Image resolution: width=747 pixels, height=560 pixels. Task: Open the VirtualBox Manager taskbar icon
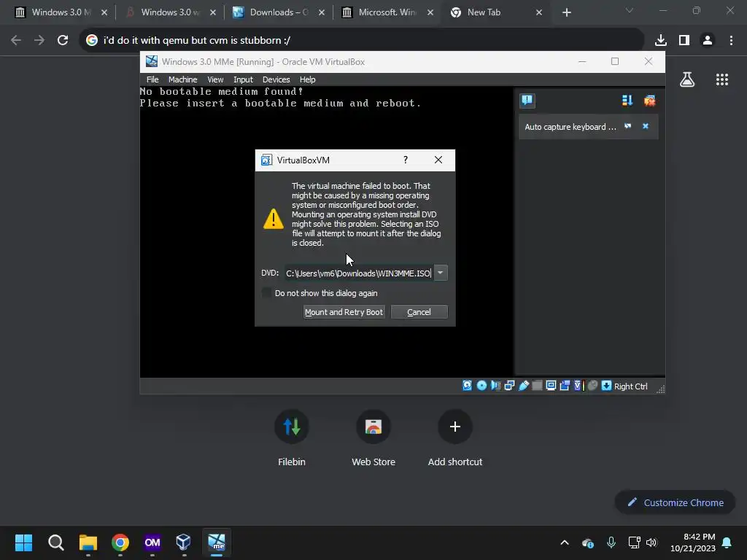183,542
